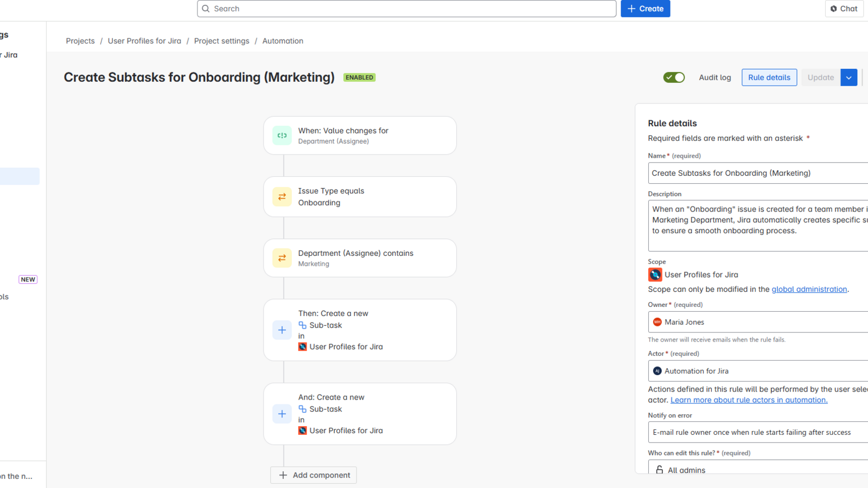Select 'When: Value changes for' trigger card
Viewport: 868px width, 488px height.
click(x=360, y=136)
